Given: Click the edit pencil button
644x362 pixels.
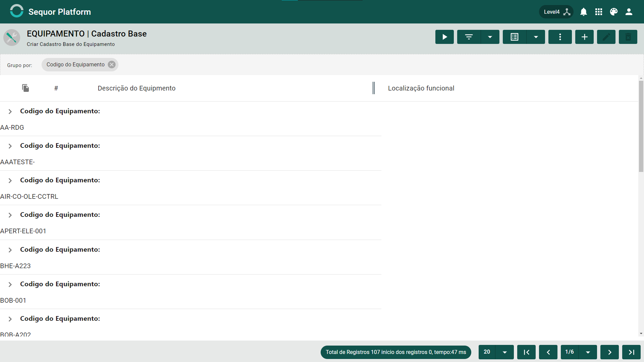Looking at the screenshot, I should click(x=606, y=37).
